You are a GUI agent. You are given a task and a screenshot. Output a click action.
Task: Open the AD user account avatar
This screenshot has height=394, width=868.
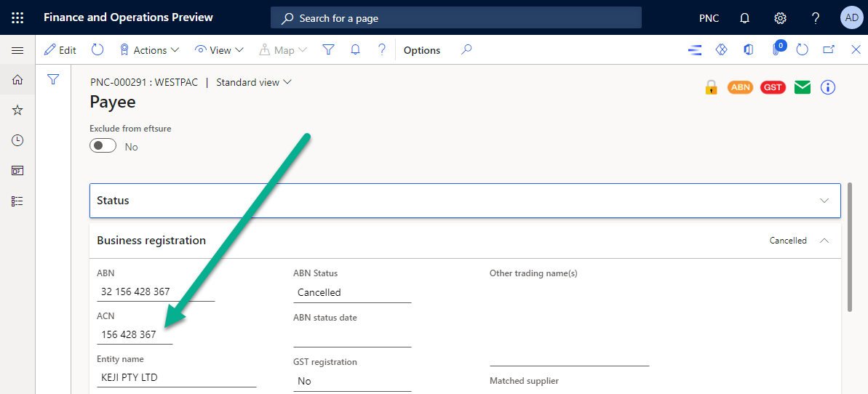tap(851, 17)
